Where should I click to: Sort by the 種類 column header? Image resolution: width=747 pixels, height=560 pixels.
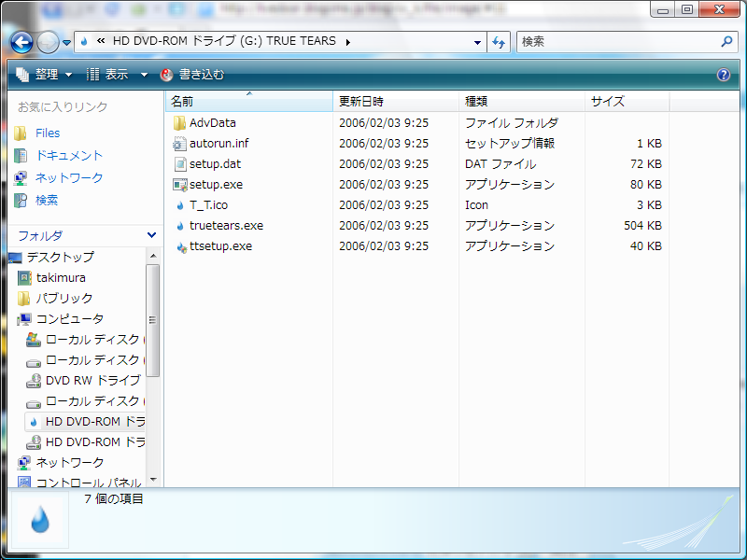pyautogui.click(x=522, y=102)
